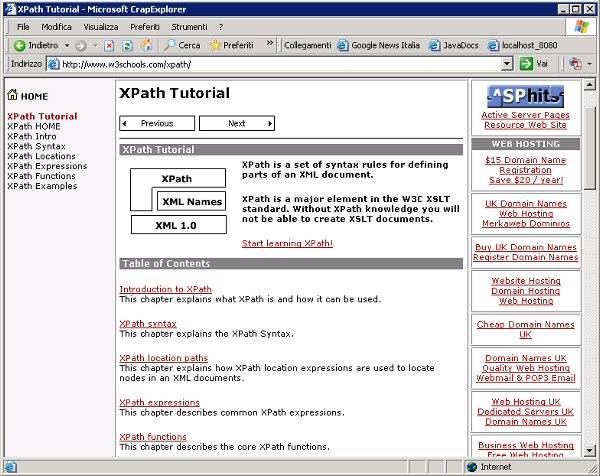Click the Previous button
This screenshot has width=600, height=476.
click(x=157, y=123)
